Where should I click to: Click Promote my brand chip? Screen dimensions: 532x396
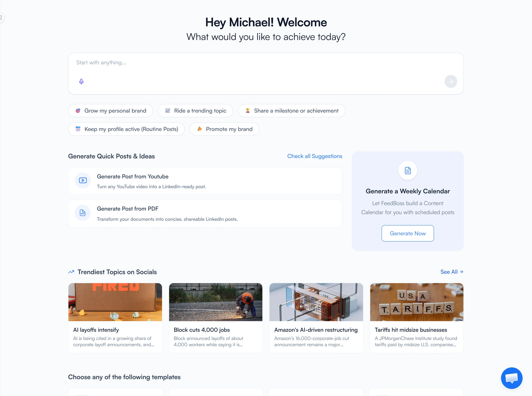click(x=224, y=129)
